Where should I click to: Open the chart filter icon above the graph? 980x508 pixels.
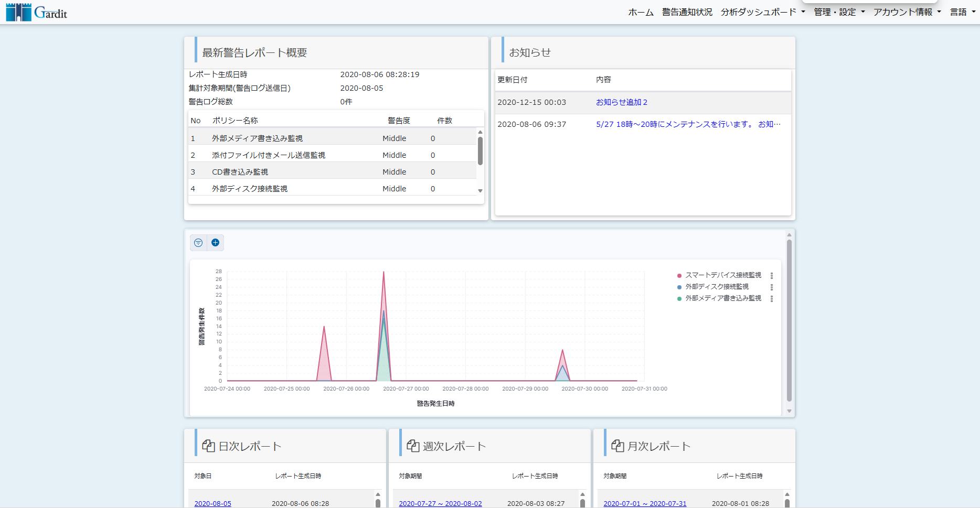pyautogui.click(x=198, y=242)
